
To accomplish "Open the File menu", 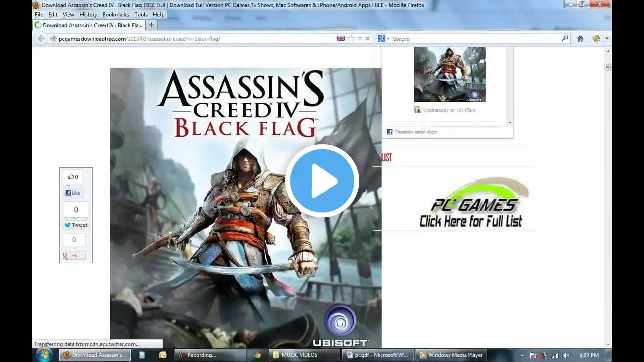I will pos(39,15).
